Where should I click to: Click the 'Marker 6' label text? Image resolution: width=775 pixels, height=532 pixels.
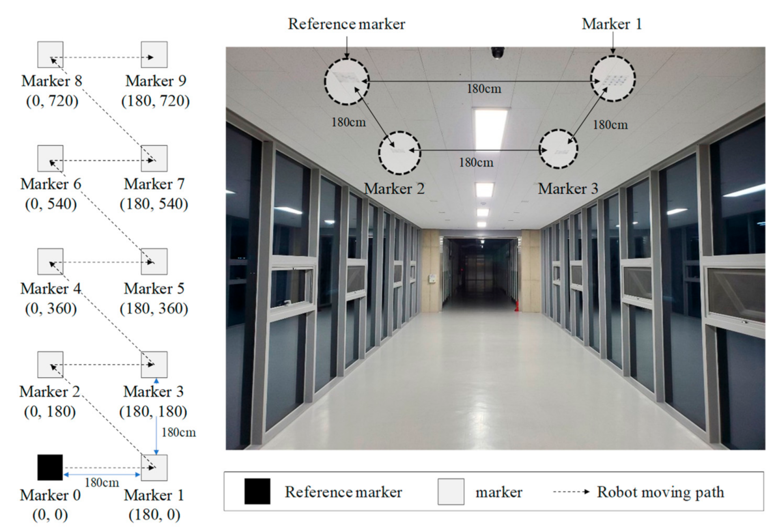50,184
